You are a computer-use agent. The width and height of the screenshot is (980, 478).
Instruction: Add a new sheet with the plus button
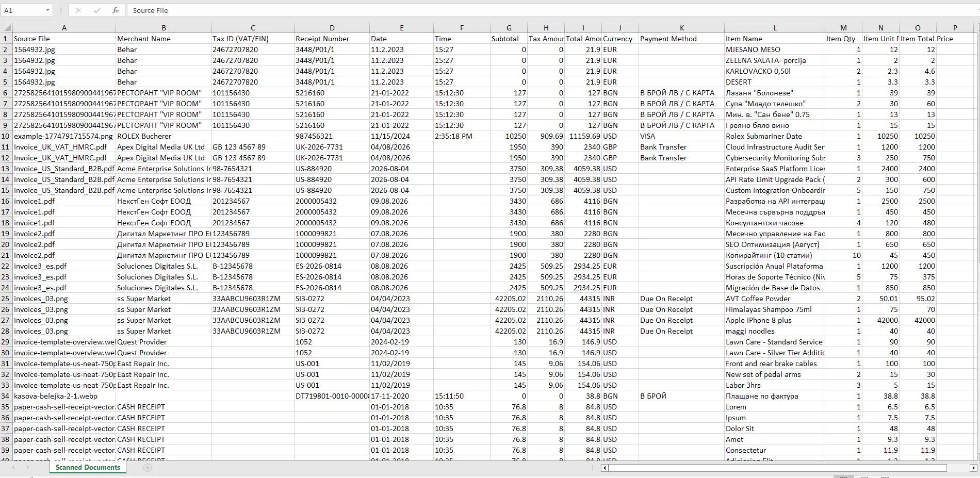click(148, 468)
